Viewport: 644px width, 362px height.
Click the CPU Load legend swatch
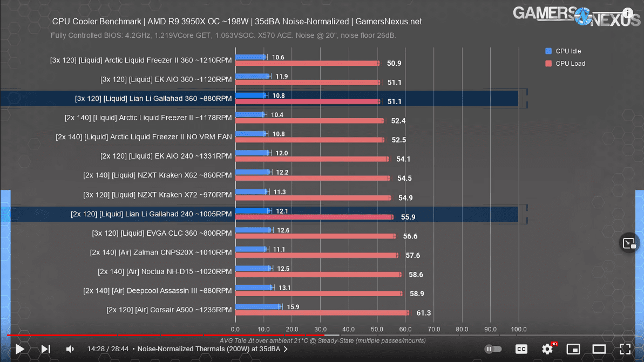click(x=548, y=63)
